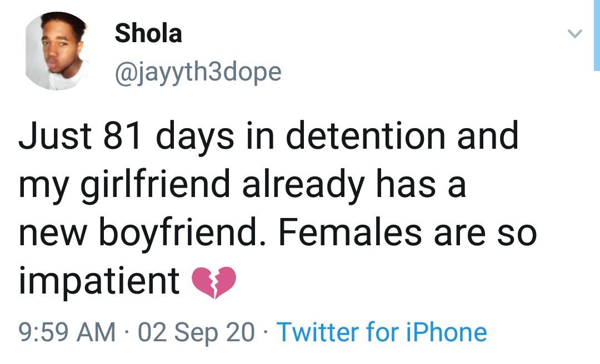Open the @jayyth3dope handle link

point(198,72)
